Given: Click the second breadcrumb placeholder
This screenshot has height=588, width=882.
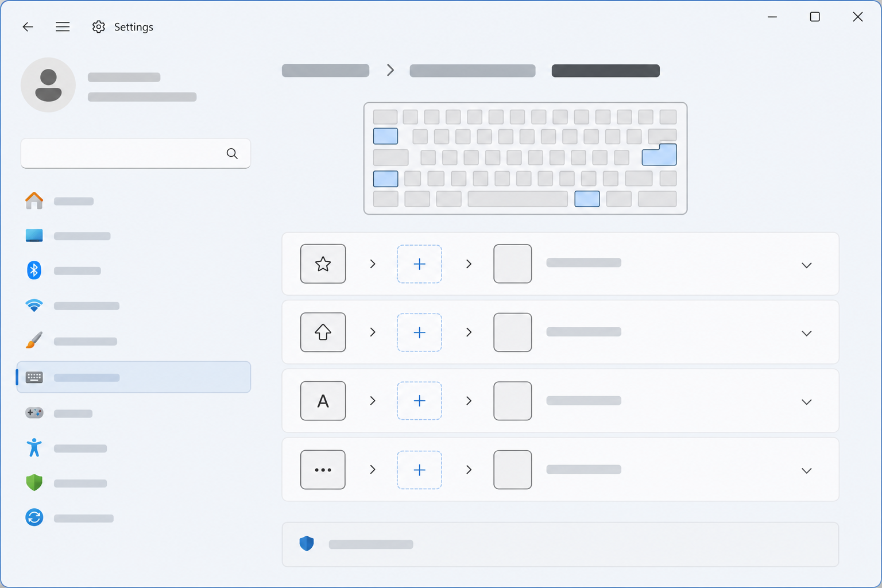Looking at the screenshot, I should click(473, 71).
